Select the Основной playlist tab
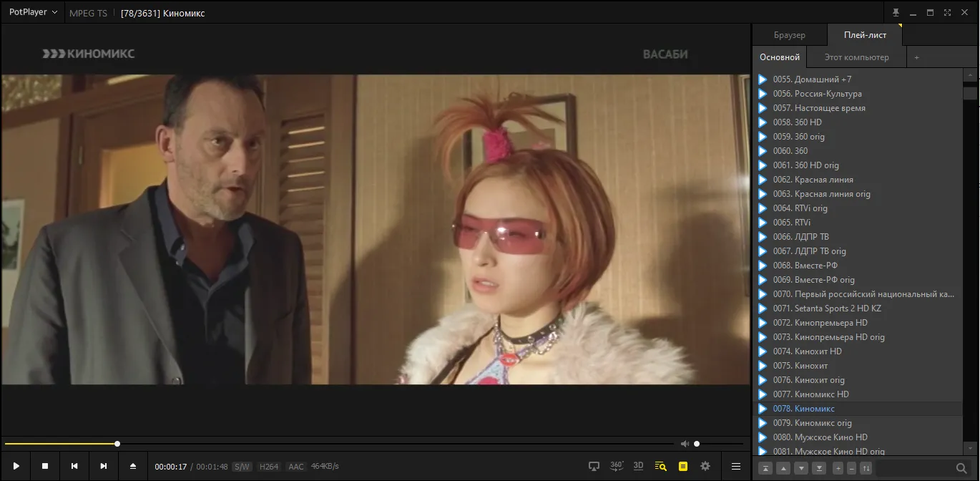This screenshot has width=980, height=481. [780, 57]
